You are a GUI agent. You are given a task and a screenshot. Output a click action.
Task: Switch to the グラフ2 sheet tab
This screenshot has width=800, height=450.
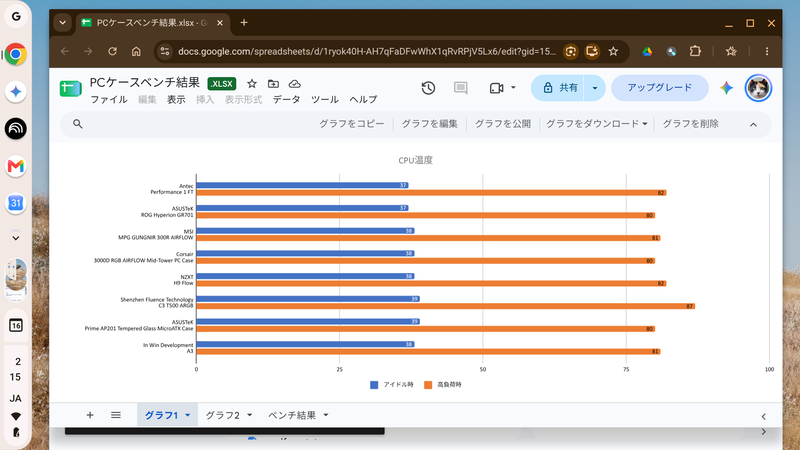(223, 415)
